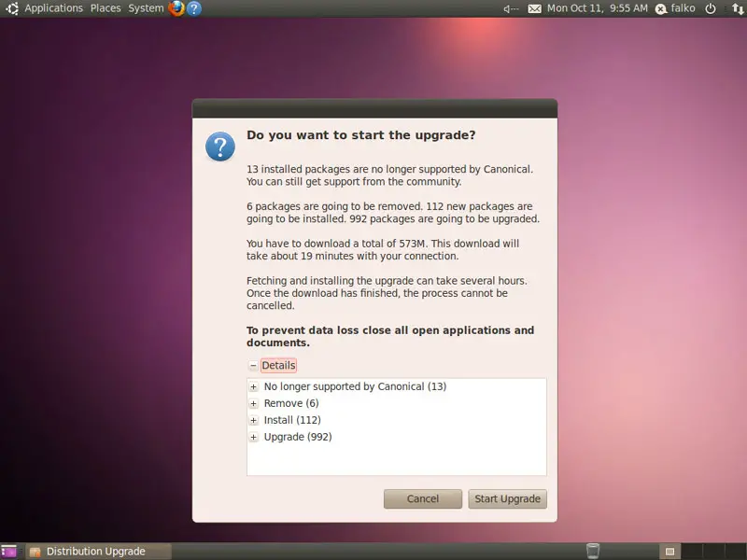Open the Places menu
The height and width of the screenshot is (560, 747).
pos(106,8)
